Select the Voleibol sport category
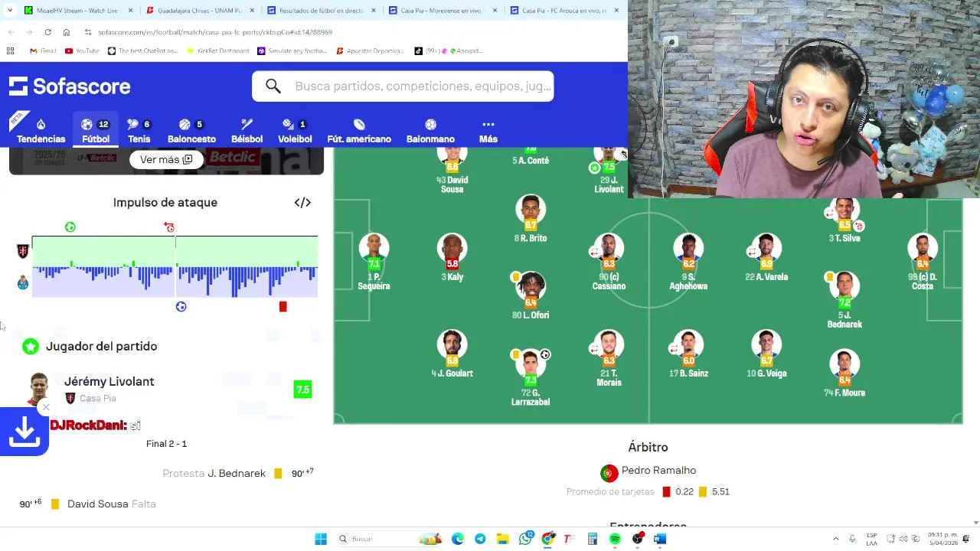Screen dimensions: 980x551 coord(295,131)
